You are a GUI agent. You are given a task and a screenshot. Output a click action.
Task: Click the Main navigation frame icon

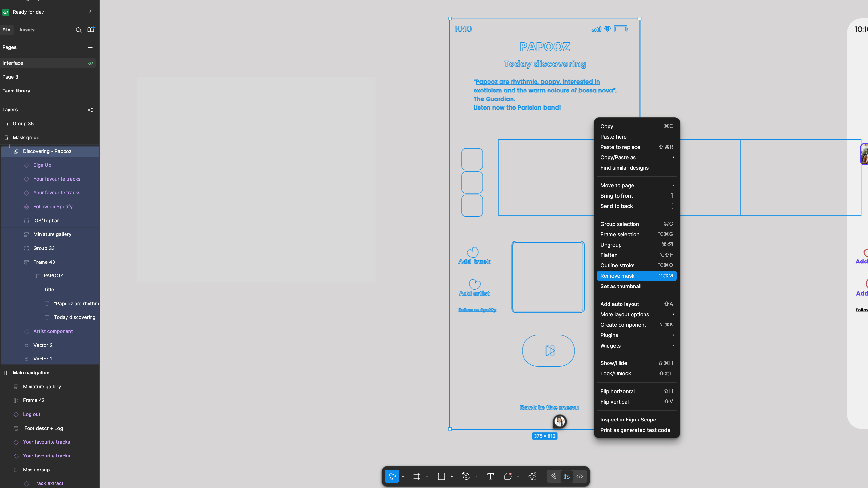(x=6, y=373)
